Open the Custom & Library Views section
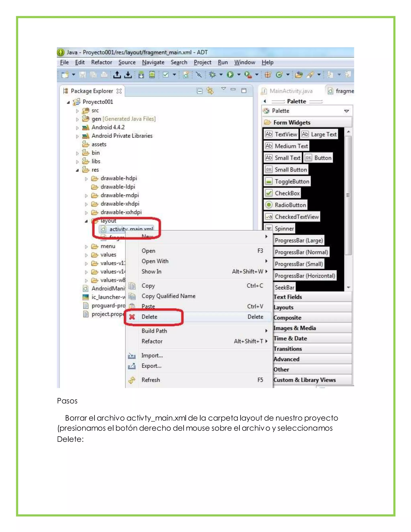Viewport: 411px width, 532px height. [312, 380]
